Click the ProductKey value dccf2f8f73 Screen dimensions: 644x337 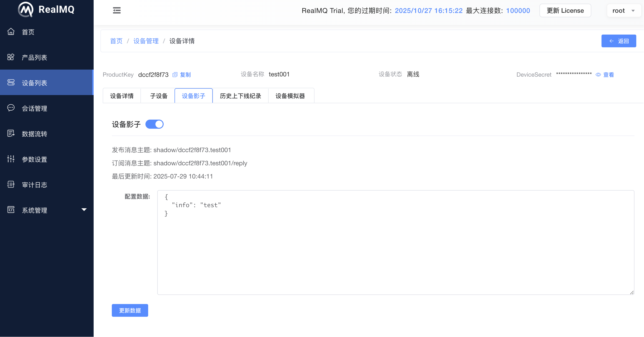(x=153, y=75)
